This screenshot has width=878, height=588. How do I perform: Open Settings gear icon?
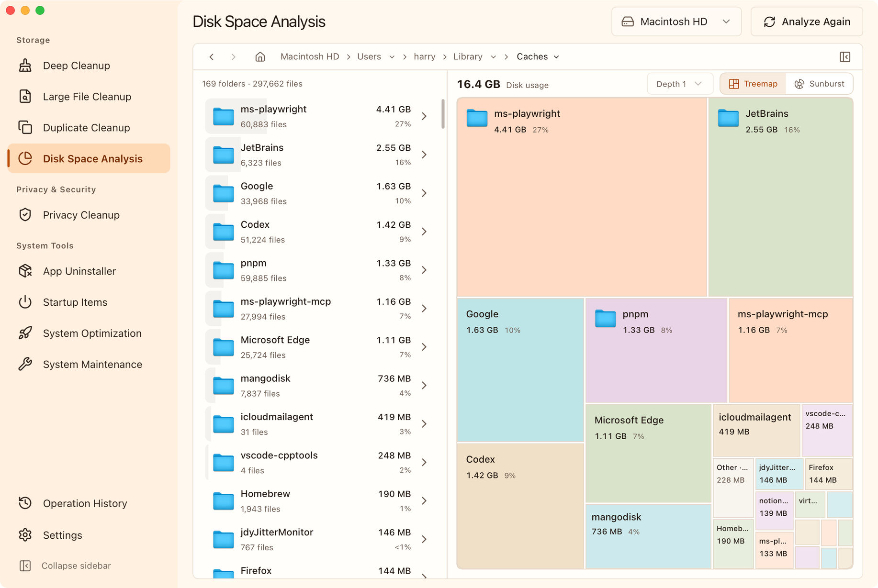click(x=25, y=535)
